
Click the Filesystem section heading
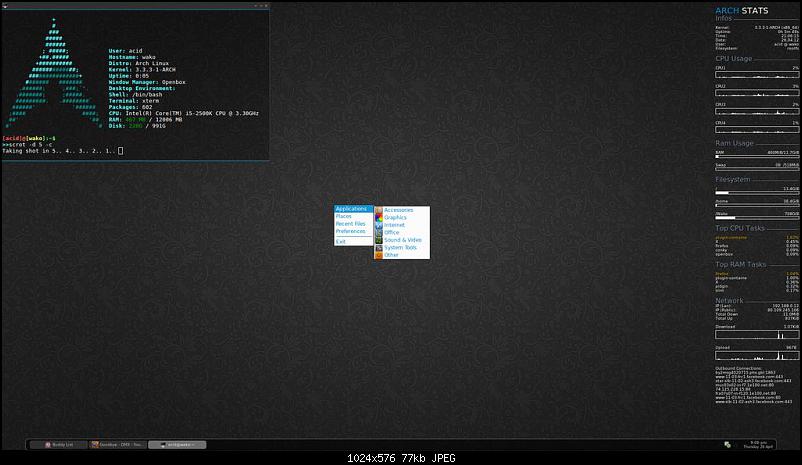732,180
